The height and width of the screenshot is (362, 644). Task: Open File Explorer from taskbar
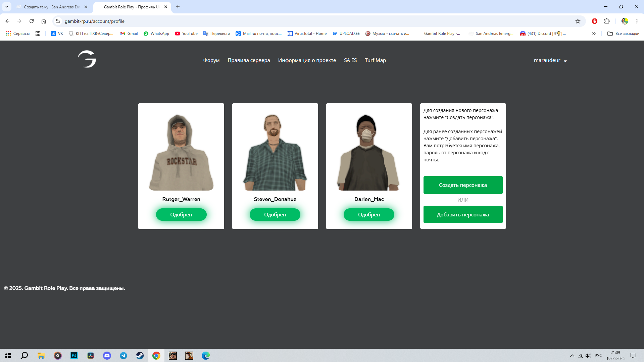41,356
